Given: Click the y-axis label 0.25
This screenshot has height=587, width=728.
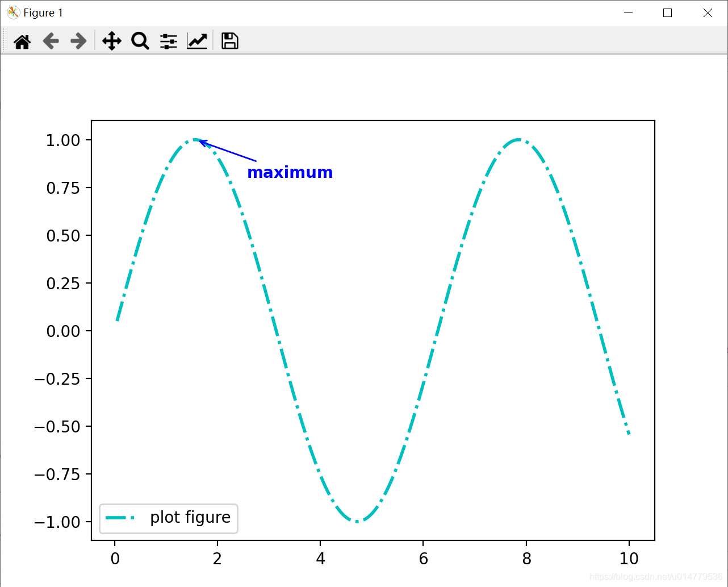Looking at the screenshot, I should (x=63, y=284).
